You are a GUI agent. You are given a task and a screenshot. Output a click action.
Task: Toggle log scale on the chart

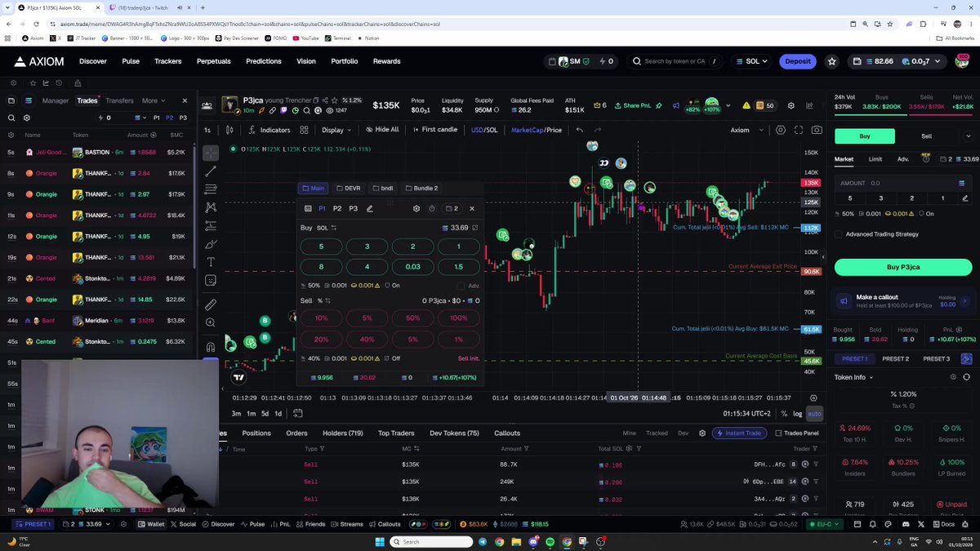797,414
